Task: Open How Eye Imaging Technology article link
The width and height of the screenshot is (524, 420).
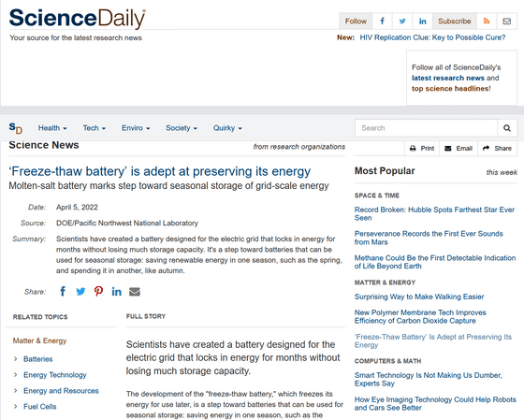Action: tap(435, 403)
